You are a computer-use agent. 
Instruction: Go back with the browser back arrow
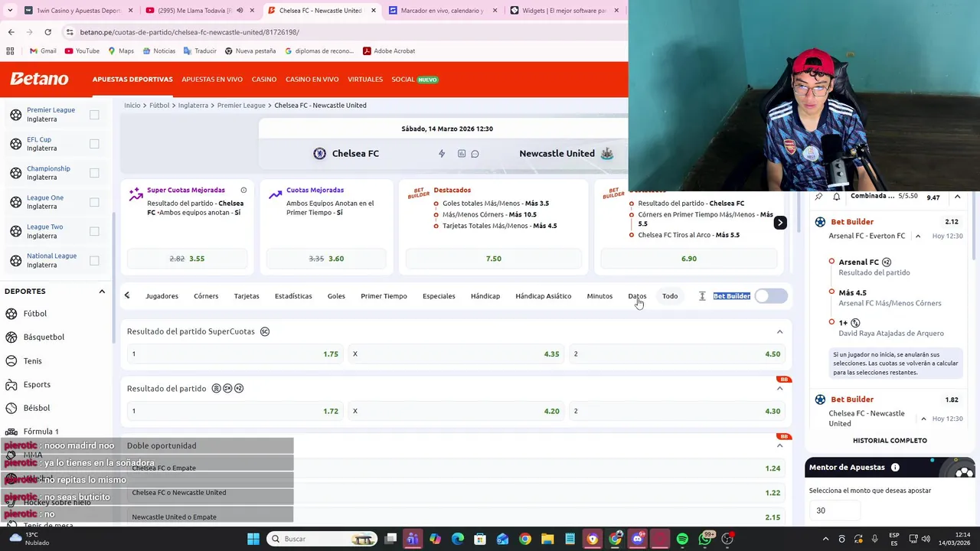coord(11,32)
